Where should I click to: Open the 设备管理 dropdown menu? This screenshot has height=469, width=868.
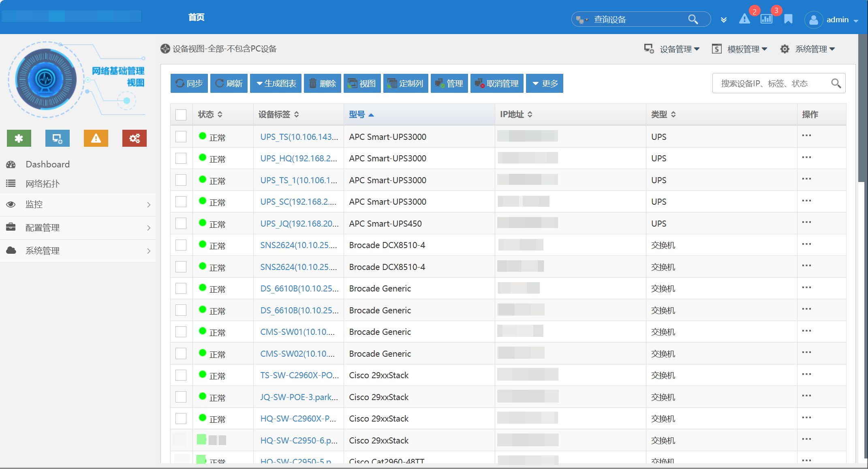pyautogui.click(x=672, y=49)
